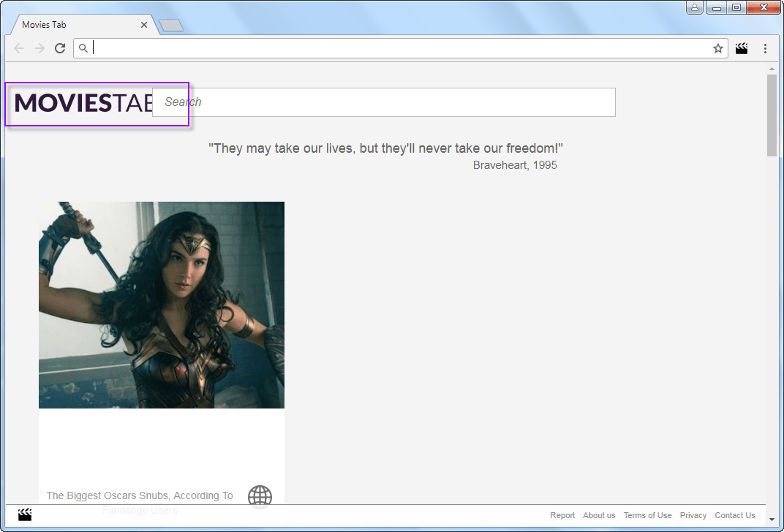Click the clapperboard icon in the bottom bar
This screenshot has width=784, height=532.
pos(25,514)
